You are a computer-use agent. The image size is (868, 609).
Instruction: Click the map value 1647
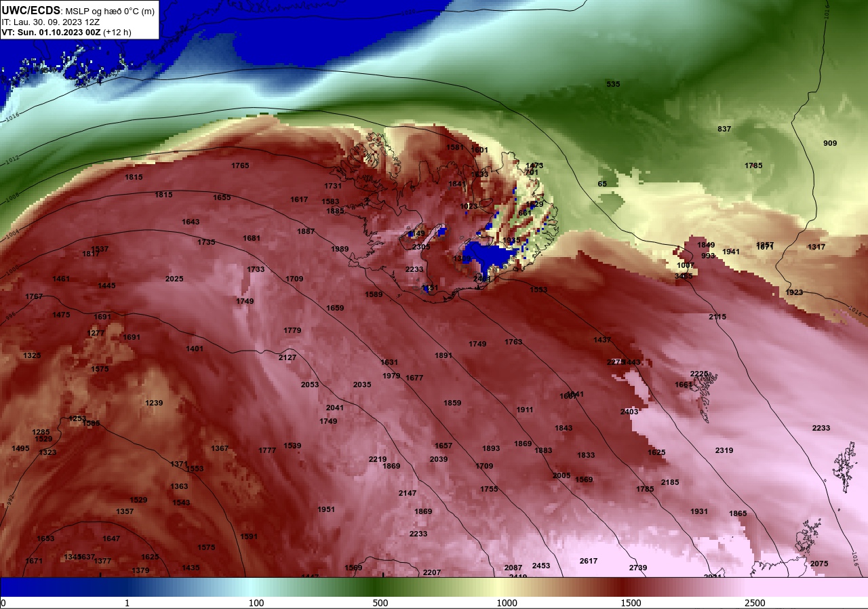(x=111, y=538)
